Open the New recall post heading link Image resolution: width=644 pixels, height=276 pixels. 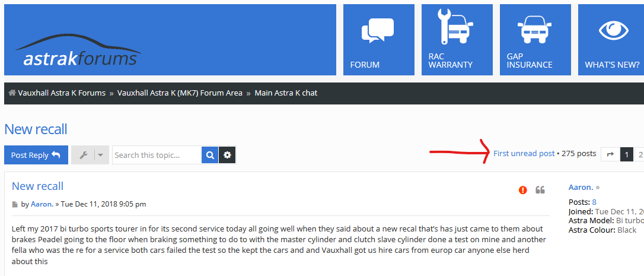(38, 186)
